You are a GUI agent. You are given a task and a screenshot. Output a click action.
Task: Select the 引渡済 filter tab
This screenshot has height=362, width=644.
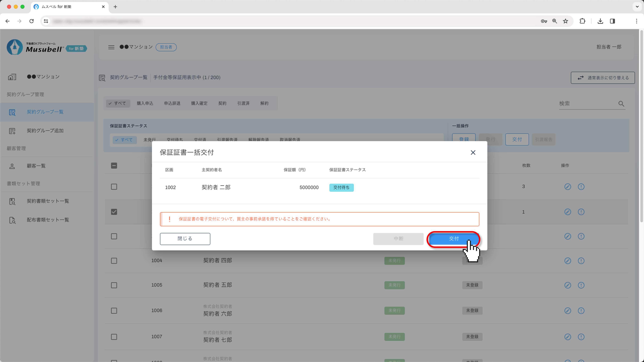[243, 103]
